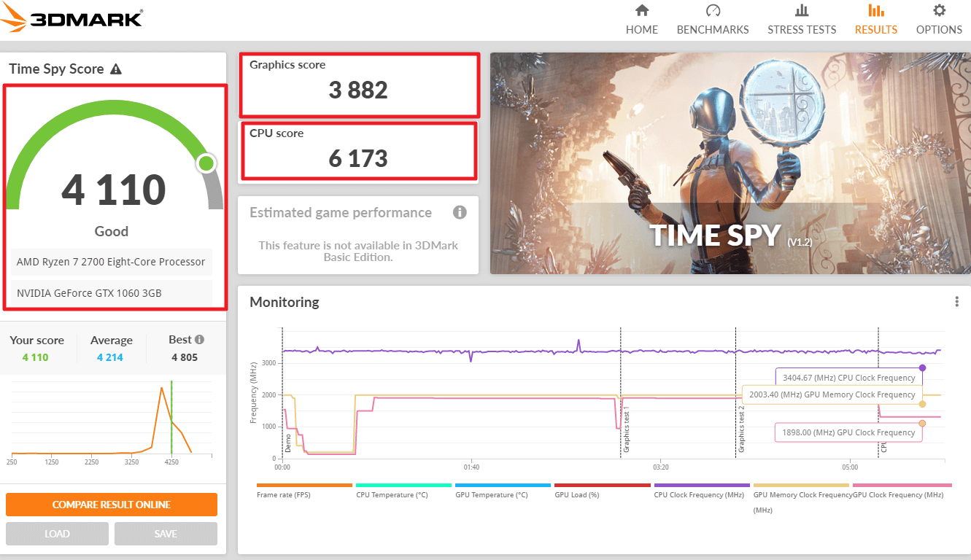Click the 3DMark logo
Screen dimensions: 971x560
pos(71,17)
